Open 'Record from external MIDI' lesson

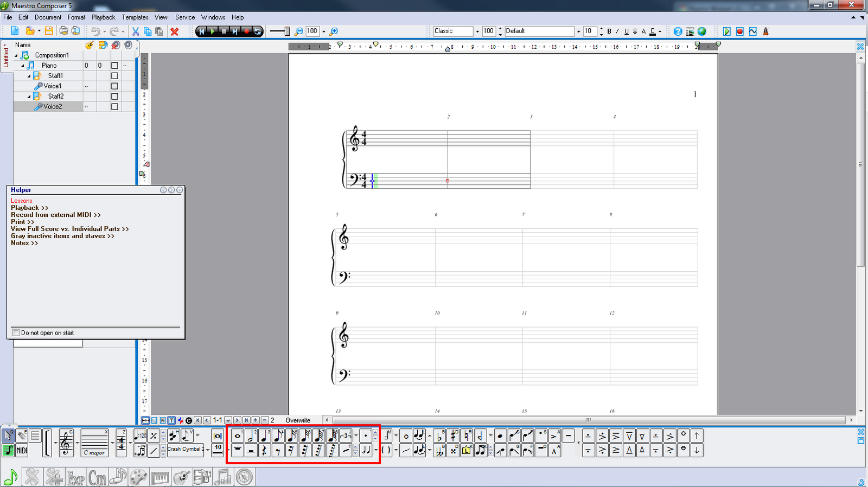[55, 215]
